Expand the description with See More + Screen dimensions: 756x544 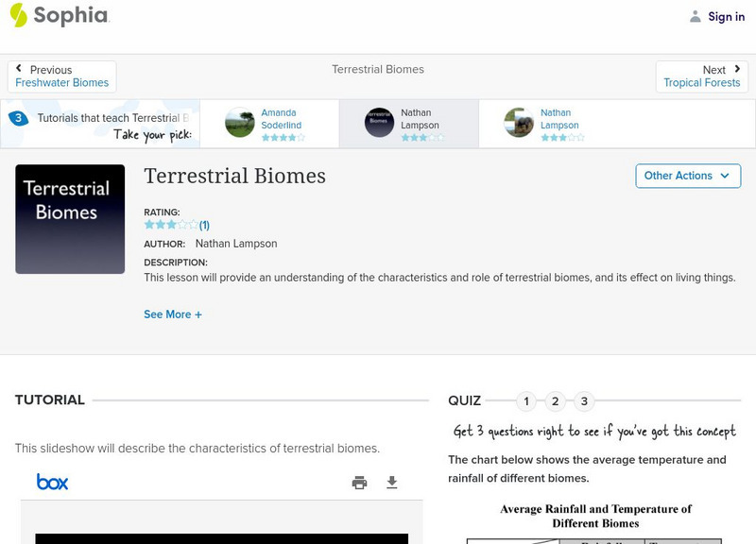click(x=173, y=314)
